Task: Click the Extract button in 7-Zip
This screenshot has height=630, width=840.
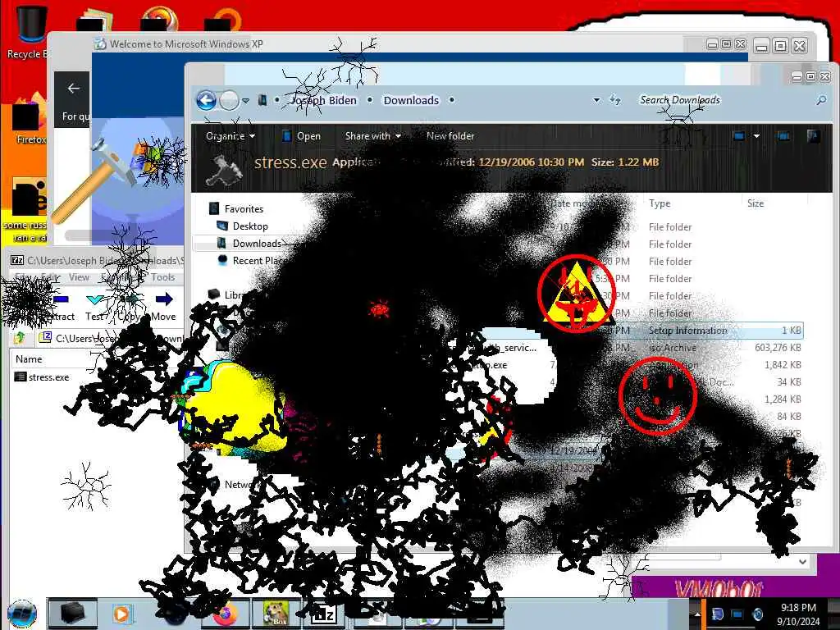Action: 61,307
